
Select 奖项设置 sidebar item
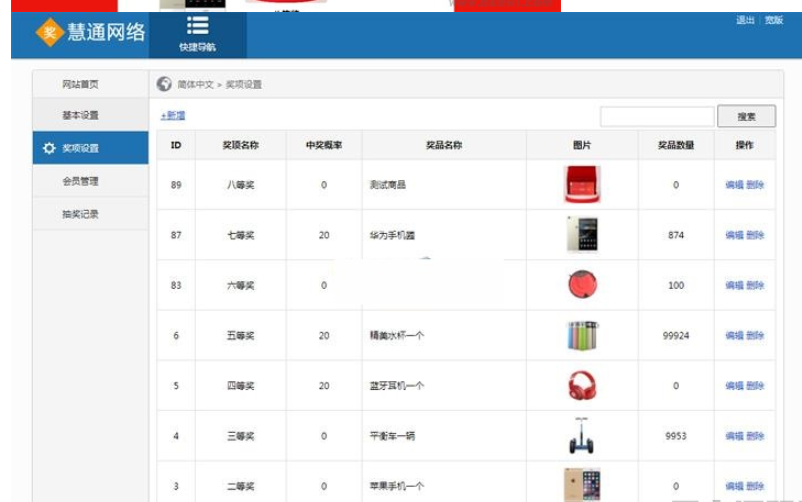pos(91,148)
